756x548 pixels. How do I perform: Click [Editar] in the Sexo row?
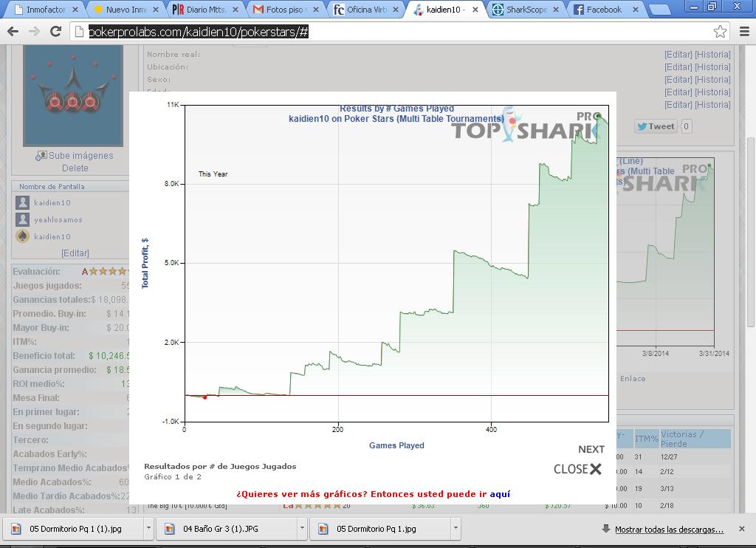(x=678, y=80)
